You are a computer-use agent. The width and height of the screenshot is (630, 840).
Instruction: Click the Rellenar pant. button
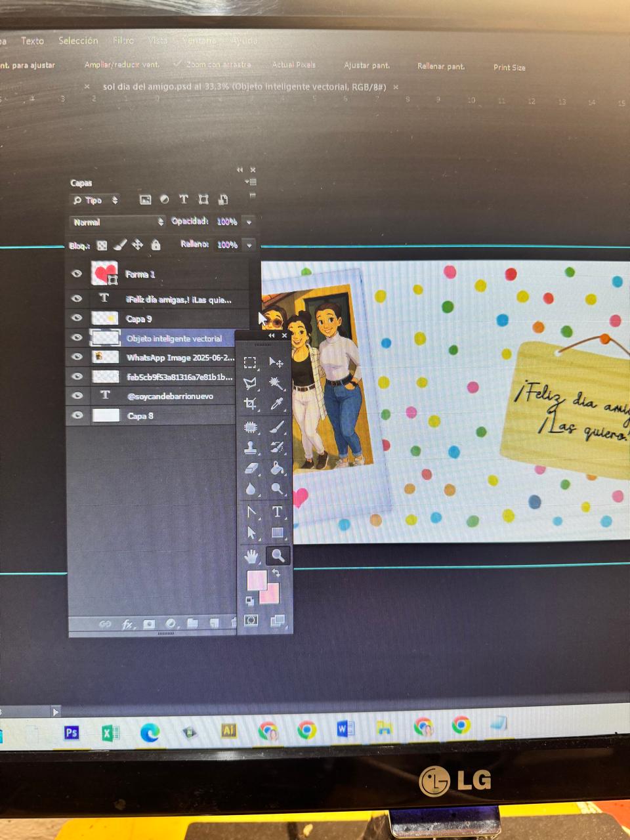441,66
